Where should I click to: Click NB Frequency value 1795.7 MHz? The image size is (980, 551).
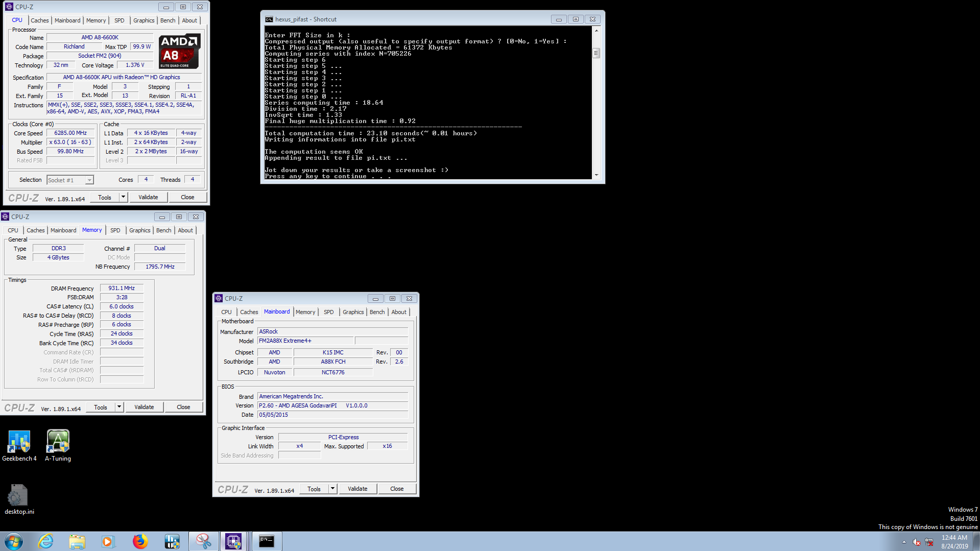pyautogui.click(x=160, y=267)
